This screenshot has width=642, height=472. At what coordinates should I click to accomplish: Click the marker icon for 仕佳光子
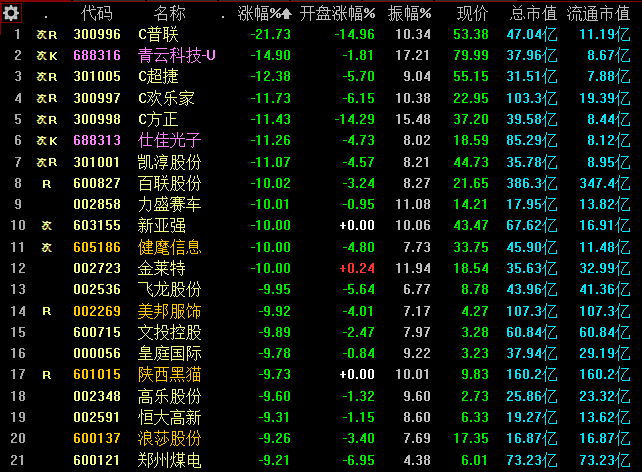tap(47, 141)
